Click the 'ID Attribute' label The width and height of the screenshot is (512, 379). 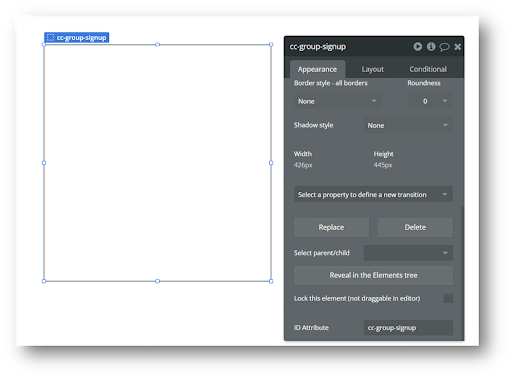coord(311,328)
